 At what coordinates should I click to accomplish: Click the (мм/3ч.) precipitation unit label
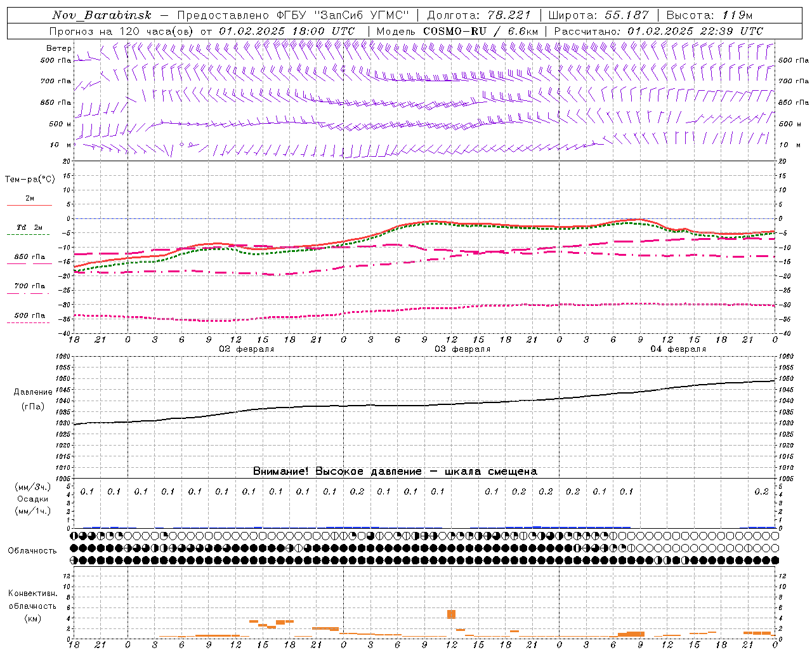click(x=33, y=487)
